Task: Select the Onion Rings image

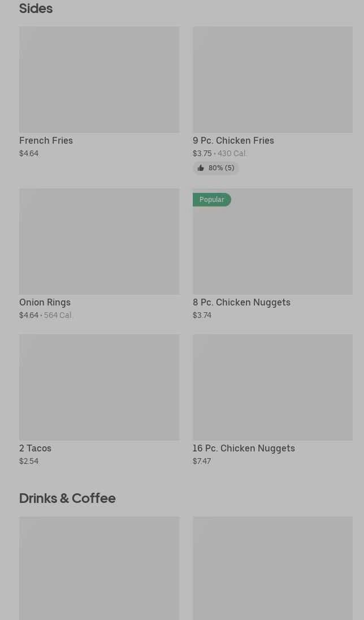Action: click(99, 242)
